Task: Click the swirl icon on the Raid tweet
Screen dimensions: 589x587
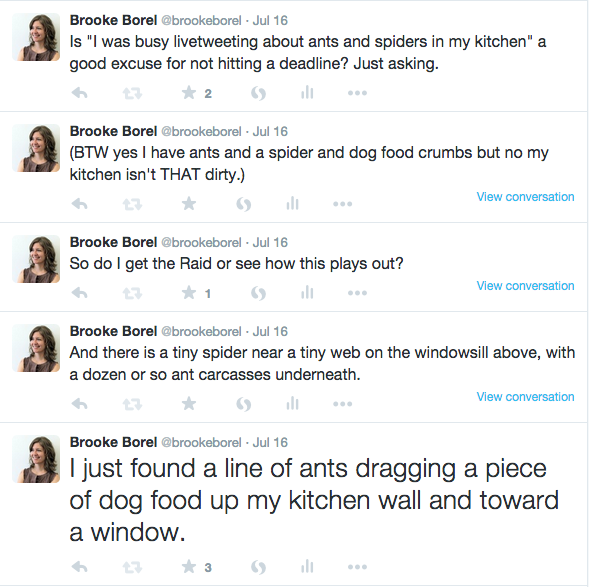Action: click(258, 293)
